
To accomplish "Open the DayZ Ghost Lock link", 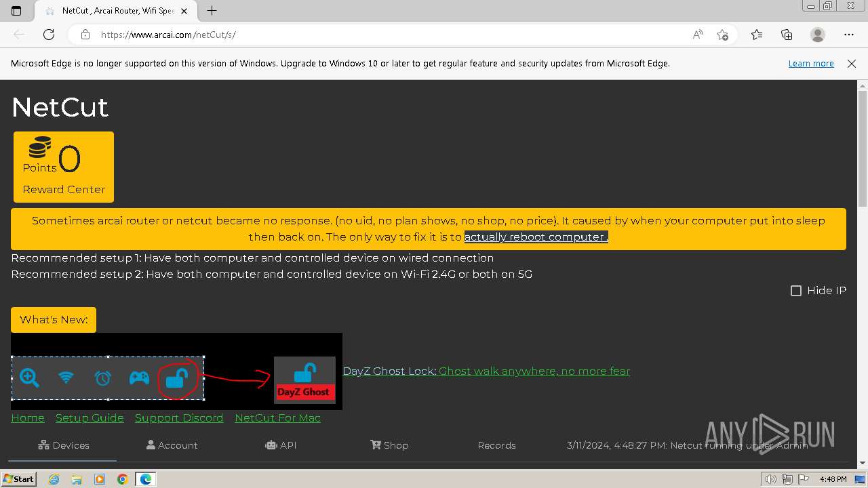I will pyautogui.click(x=389, y=371).
